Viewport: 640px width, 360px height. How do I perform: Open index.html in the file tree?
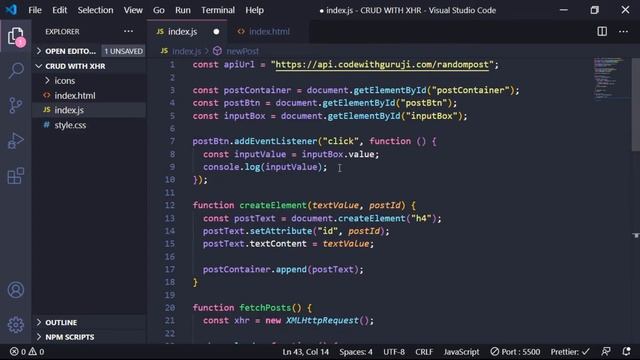click(75, 95)
